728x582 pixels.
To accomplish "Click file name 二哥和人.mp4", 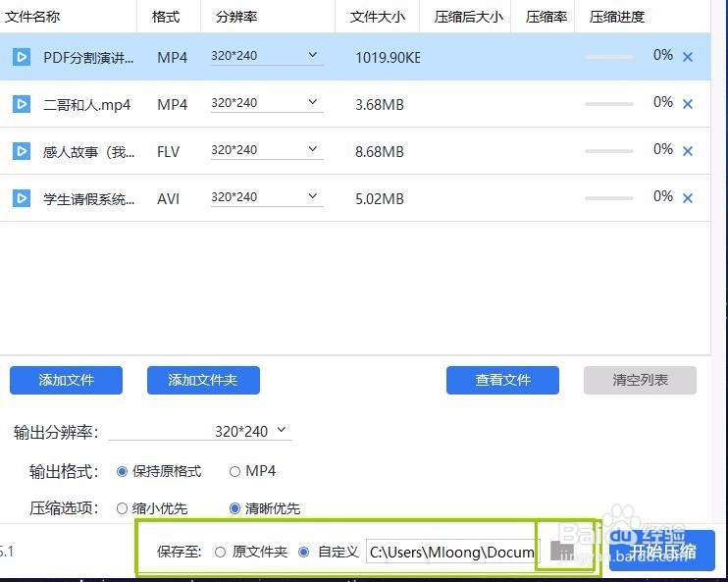I will point(86,105).
